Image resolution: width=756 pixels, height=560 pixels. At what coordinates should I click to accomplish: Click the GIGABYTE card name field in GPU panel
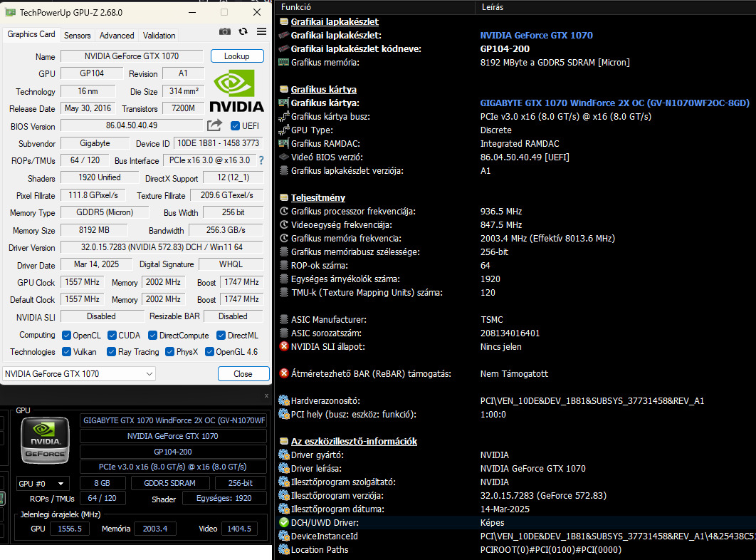tap(173, 420)
